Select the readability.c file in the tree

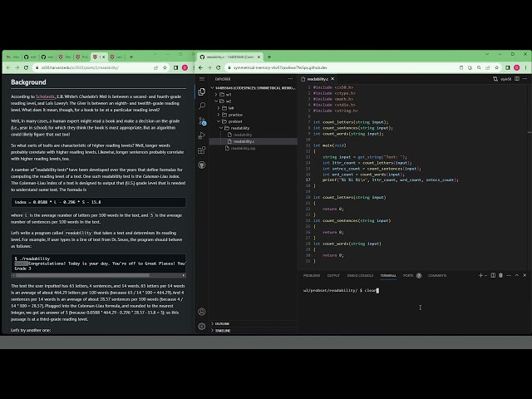254,141
